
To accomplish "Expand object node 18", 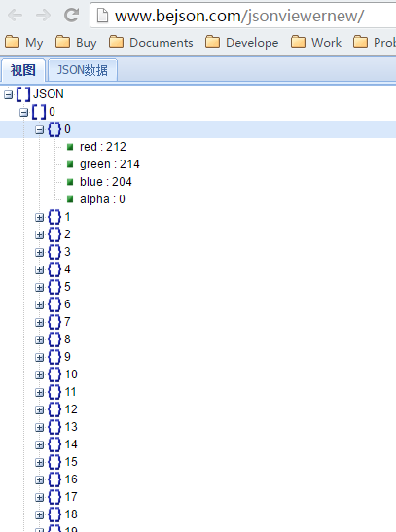I will click(x=39, y=514).
